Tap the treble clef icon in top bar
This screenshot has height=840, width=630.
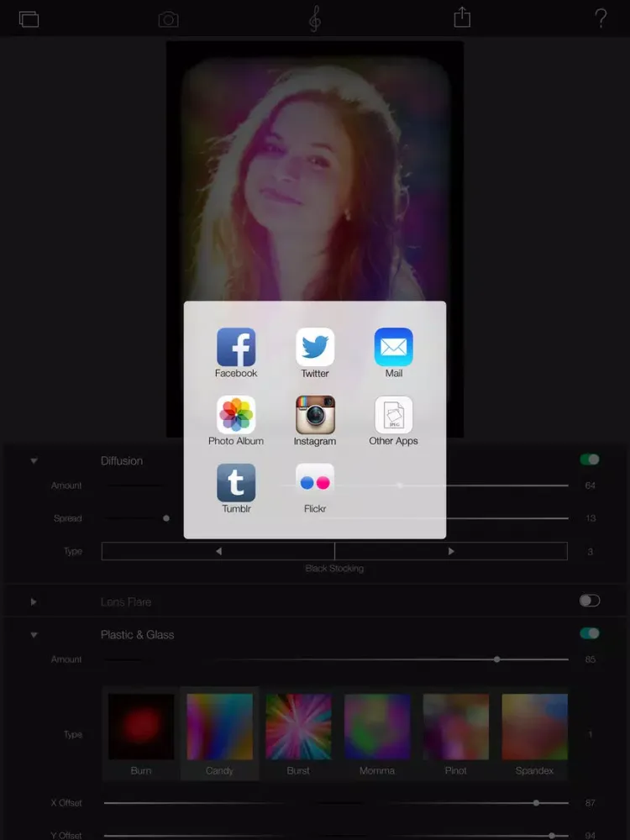pos(315,19)
